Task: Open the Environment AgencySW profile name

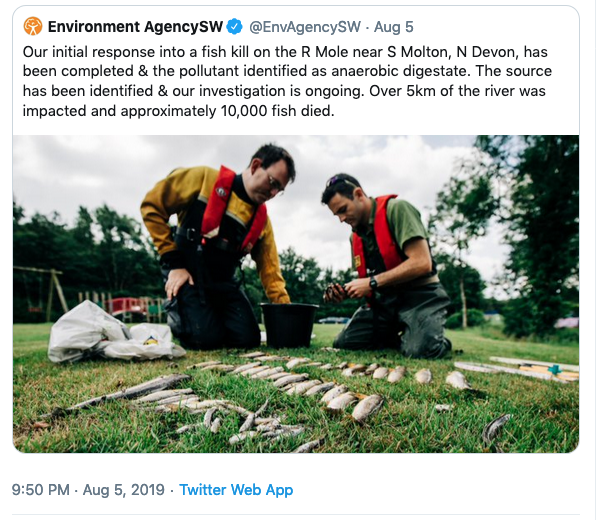Action: click(135, 25)
